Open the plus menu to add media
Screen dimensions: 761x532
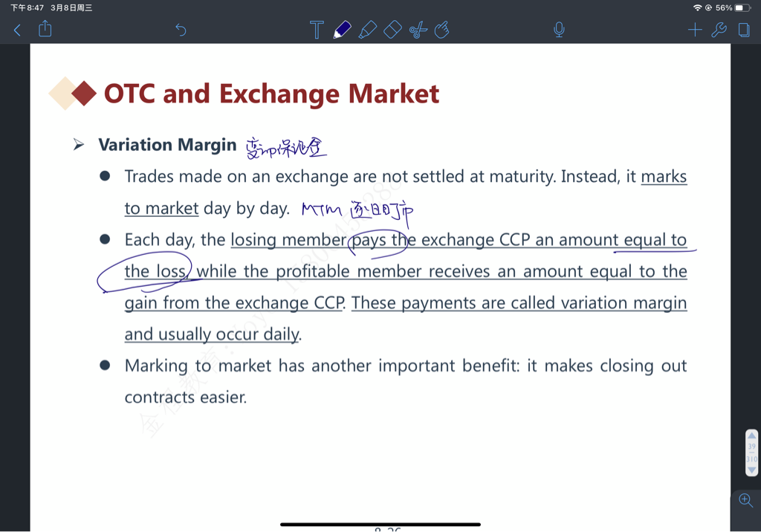click(695, 30)
